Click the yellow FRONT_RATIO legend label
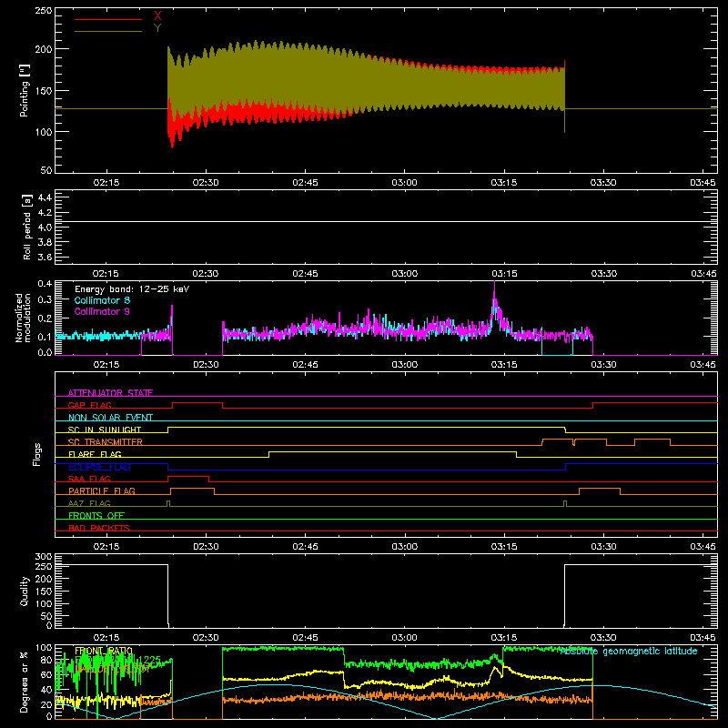The height and width of the screenshot is (728, 728). 104,651
